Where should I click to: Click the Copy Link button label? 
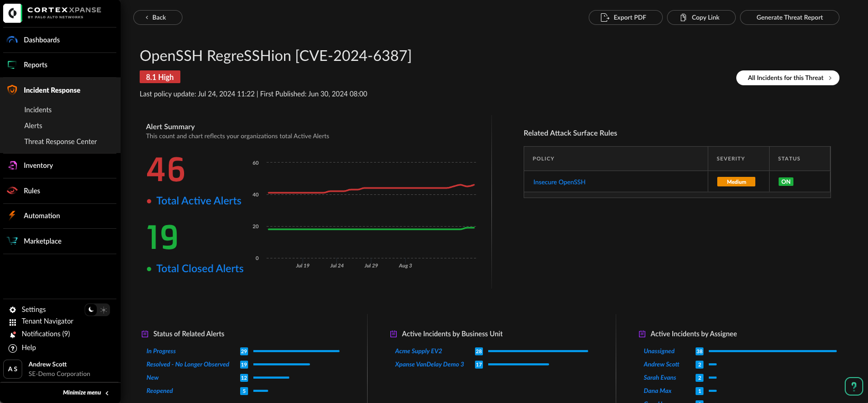tap(706, 17)
